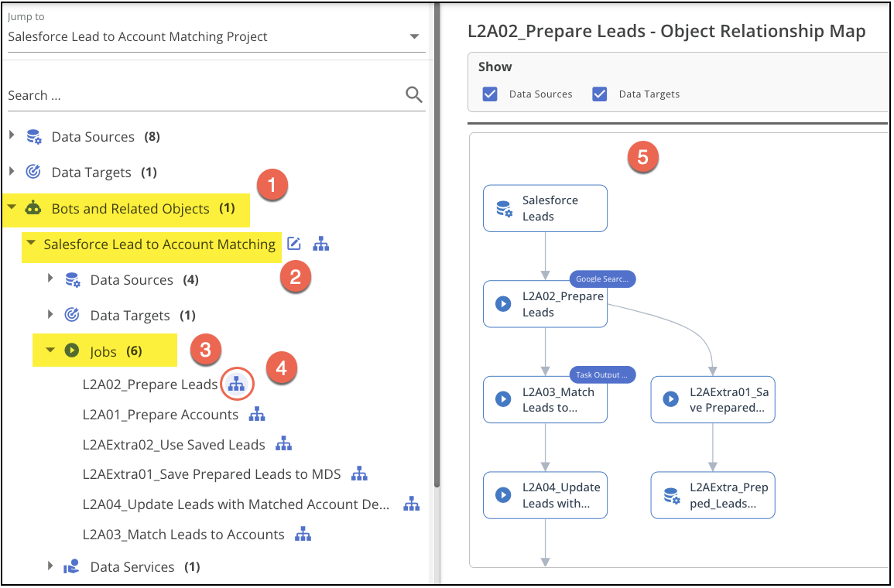Select Salesforce Leads node in map

coord(545,208)
